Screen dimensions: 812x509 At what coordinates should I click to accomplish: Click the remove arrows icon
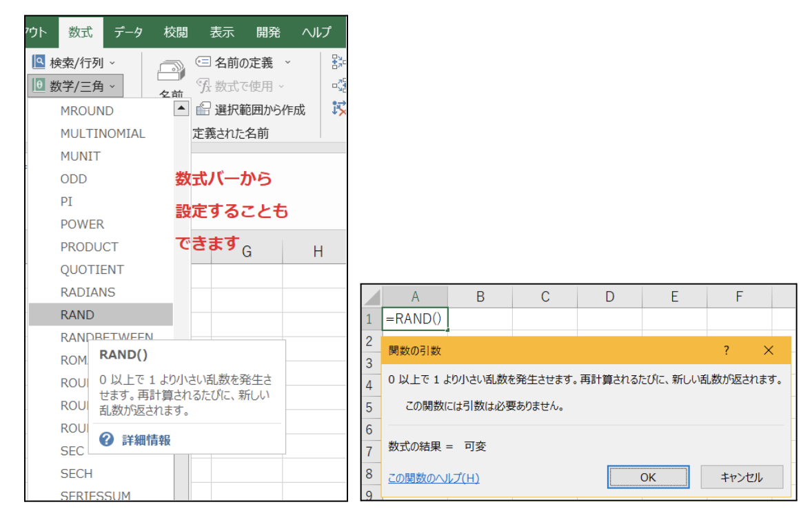coord(338,108)
